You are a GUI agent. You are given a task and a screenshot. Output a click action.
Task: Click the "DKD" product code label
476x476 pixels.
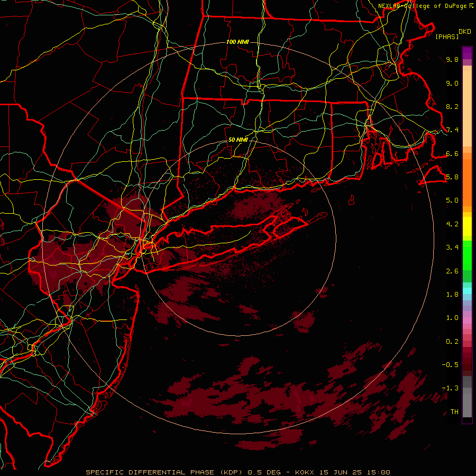click(465, 32)
